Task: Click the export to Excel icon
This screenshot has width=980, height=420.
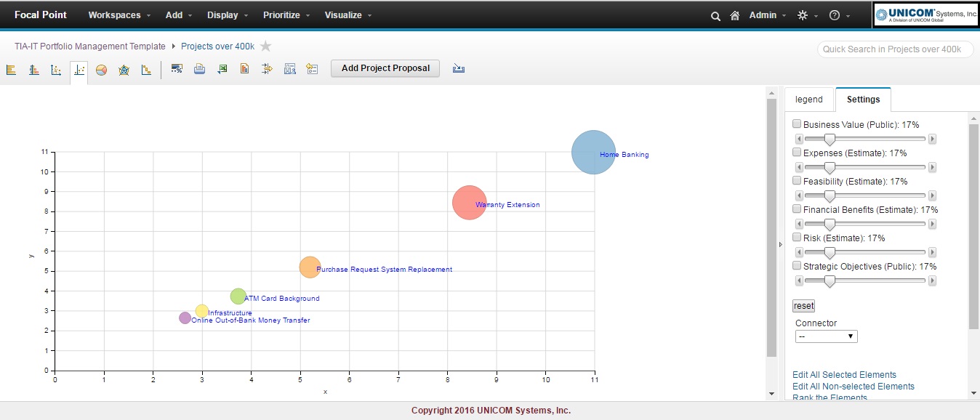Action: click(x=222, y=68)
